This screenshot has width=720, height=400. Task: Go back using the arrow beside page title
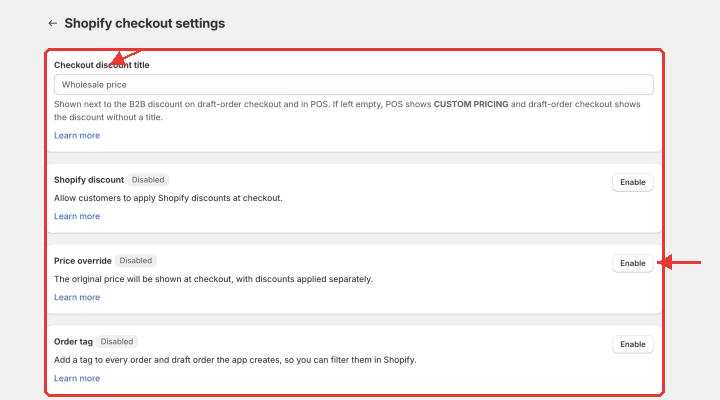pos(52,23)
